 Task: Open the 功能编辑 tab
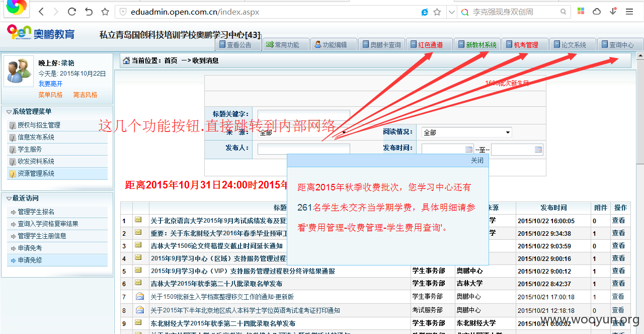click(x=334, y=45)
